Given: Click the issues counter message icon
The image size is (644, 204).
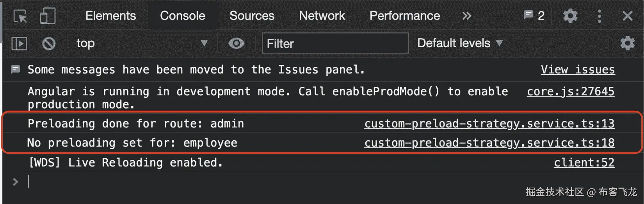Looking at the screenshot, I should 534,16.
